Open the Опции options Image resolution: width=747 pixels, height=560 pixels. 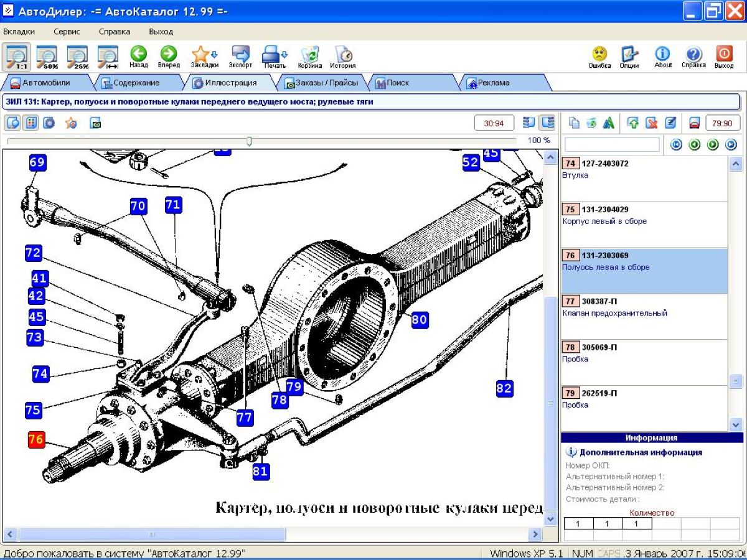pos(629,57)
